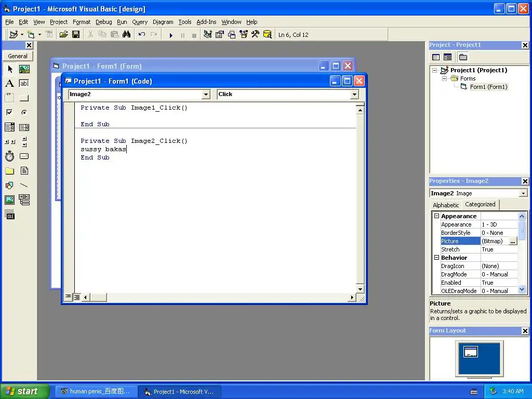Viewport: 532px width, 399px height.
Task: Select the CommandButton control tool
Action: (x=24, y=98)
